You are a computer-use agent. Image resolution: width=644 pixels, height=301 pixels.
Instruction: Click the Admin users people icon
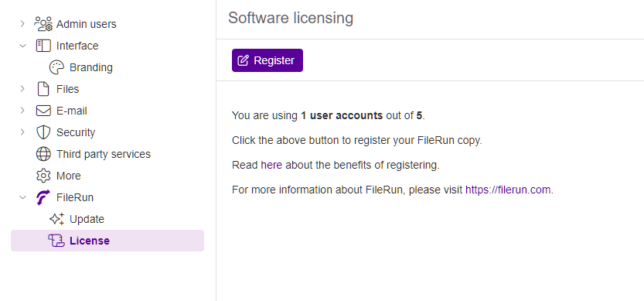click(43, 24)
